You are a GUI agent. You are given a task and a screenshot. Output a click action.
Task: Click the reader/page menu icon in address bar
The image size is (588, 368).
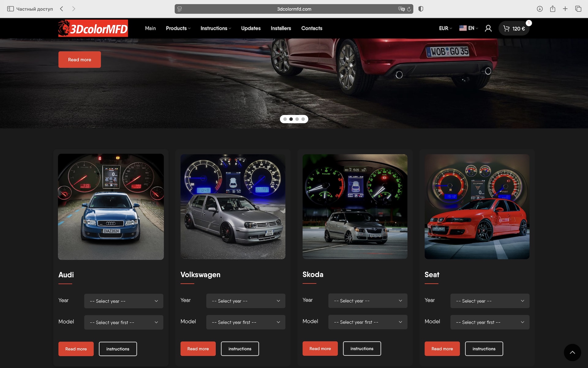[x=180, y=9]
